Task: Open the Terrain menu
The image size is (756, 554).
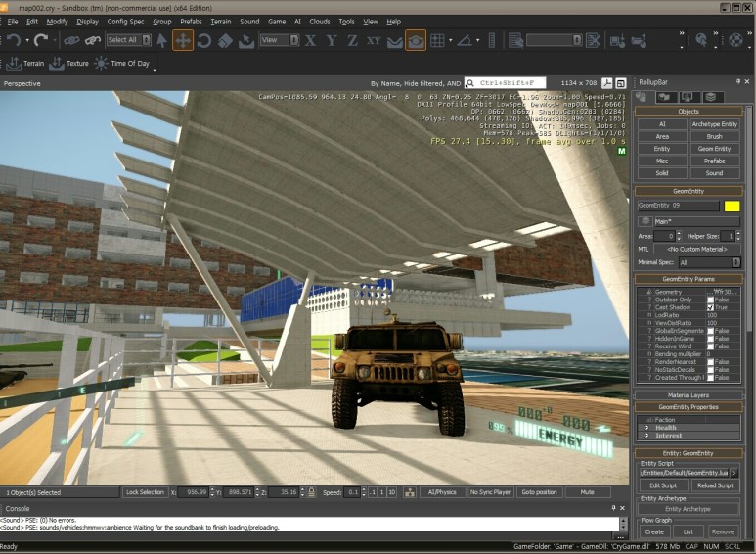Action: pyautogui.click(x=221, y=22)
